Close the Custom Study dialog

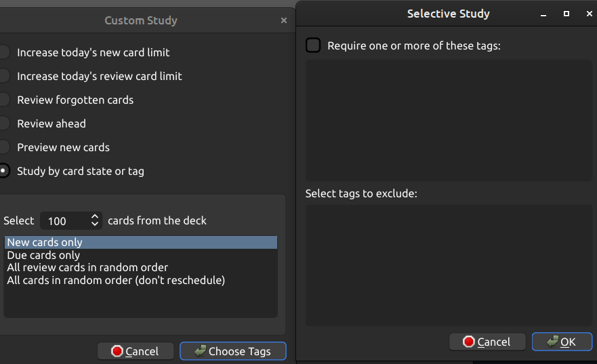click(284, 20)
